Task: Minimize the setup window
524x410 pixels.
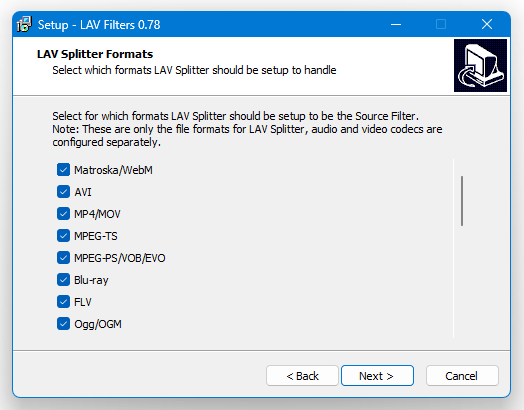Action: [396, 24]
